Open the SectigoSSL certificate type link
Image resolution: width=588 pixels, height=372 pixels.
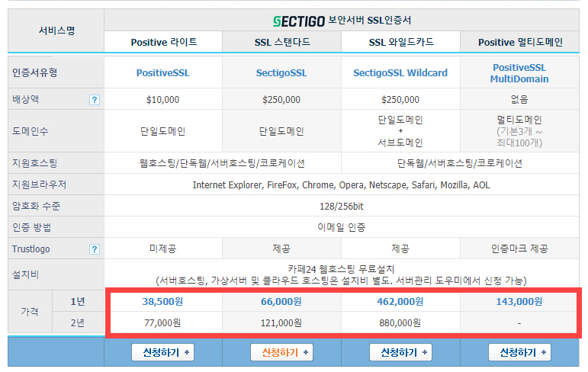click(281, 72)
